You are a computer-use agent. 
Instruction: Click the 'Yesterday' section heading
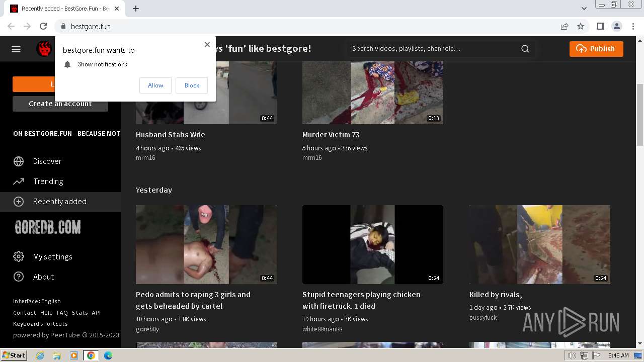point(154,190)
